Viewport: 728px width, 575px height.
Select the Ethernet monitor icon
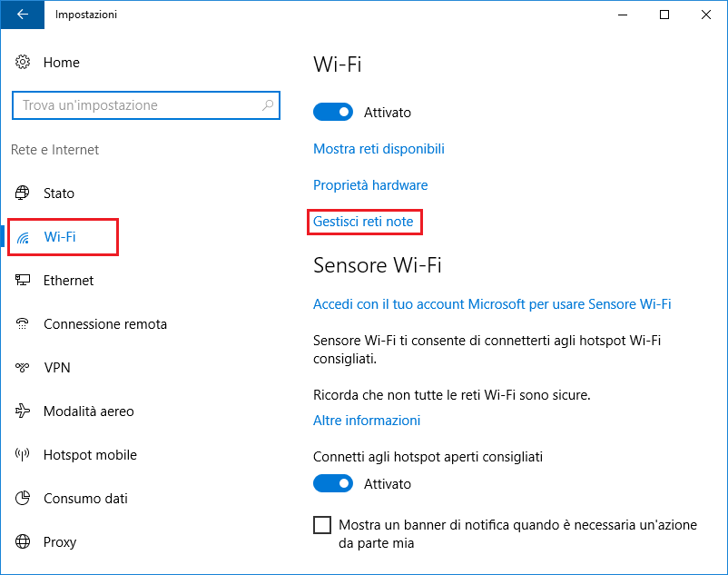click(x=22, y=280)
